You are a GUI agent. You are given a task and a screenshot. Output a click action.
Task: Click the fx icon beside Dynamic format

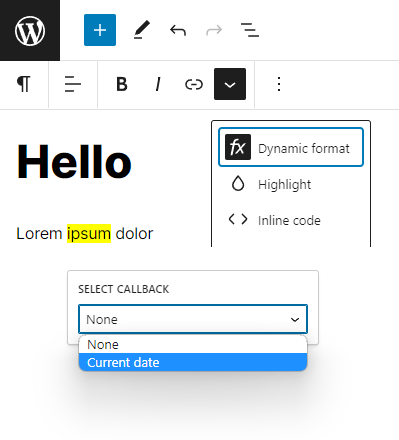coord(238,147)
